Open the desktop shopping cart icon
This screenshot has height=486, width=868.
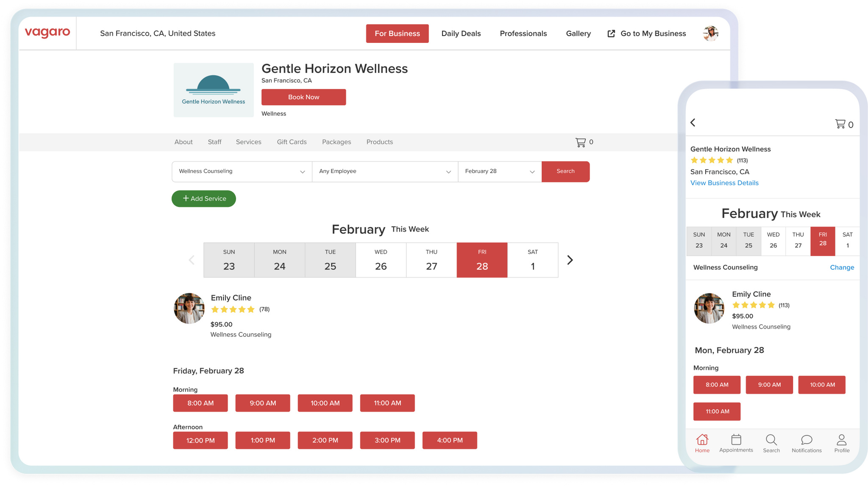(x=580, y=142)
